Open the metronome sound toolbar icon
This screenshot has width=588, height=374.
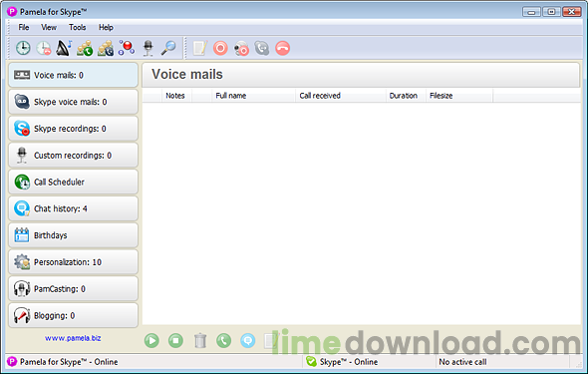pos(64,48)
